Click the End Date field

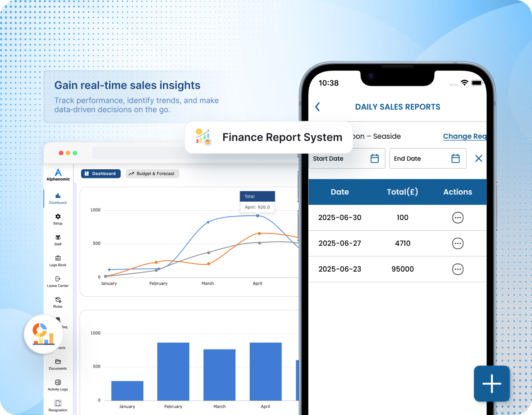click(x=428, y=158)
